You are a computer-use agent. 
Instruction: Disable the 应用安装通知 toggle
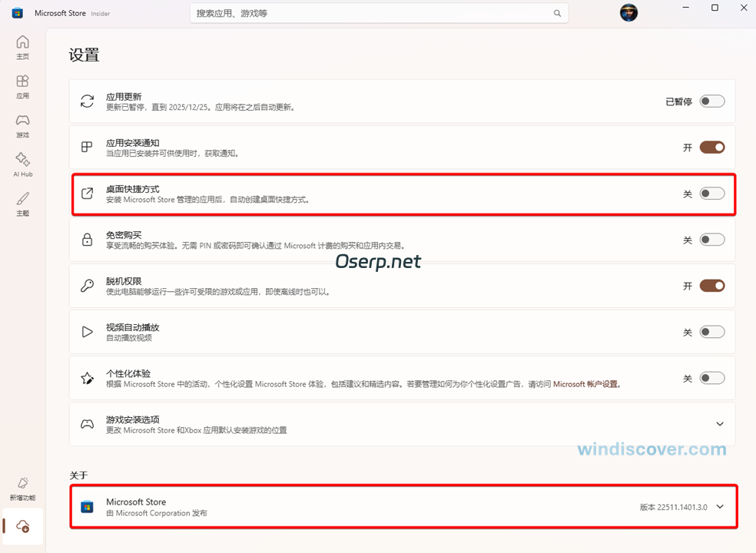point(711,147)
